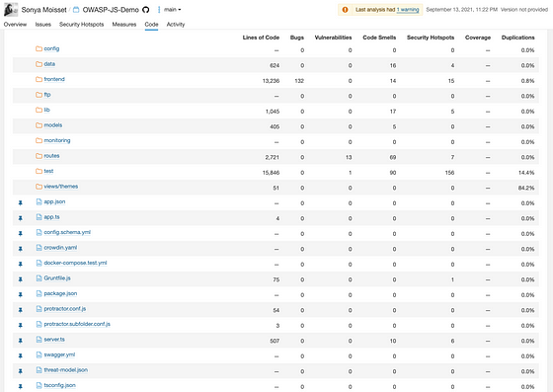Open the main branch dropdown
553x392 pixels.
173,10
